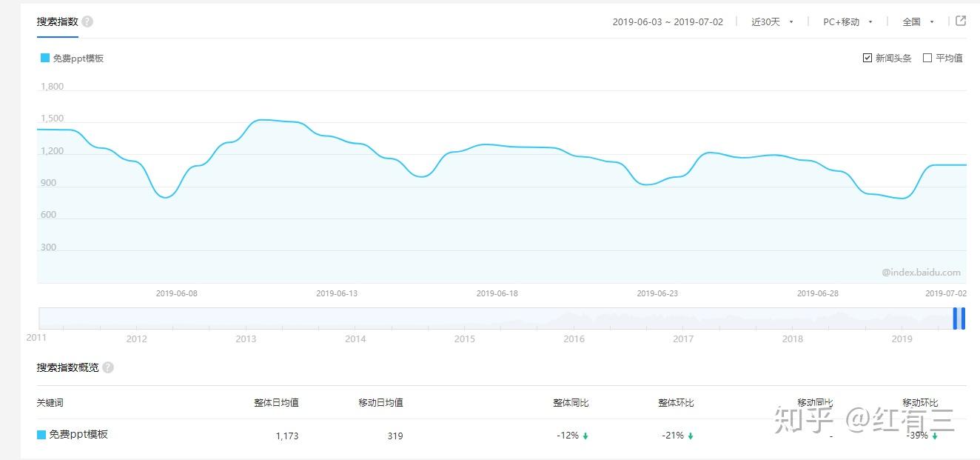Open the help icon next to 搜索指数概览

[108, 367]
